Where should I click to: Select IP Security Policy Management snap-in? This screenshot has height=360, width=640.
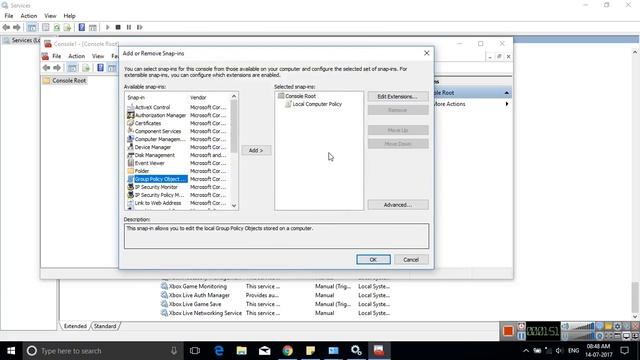(x=157, y=195)
